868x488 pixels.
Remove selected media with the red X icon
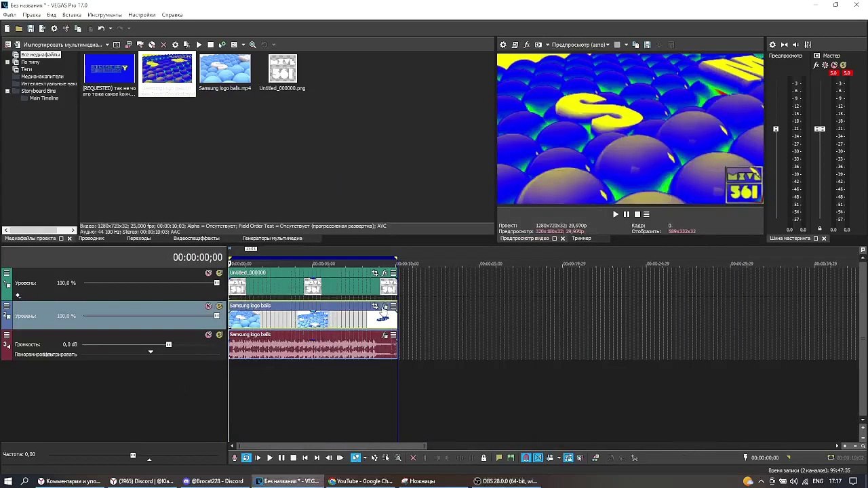click(x=163, y=45)
